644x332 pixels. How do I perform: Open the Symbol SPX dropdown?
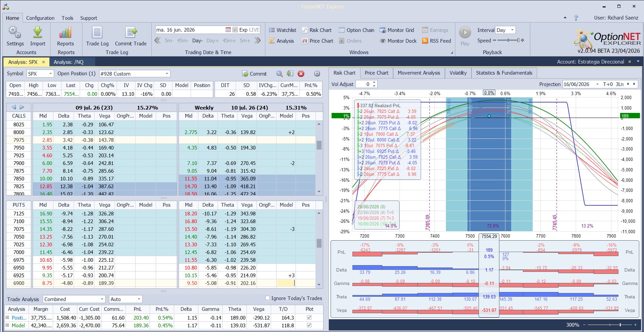click(x=51, y=74)
